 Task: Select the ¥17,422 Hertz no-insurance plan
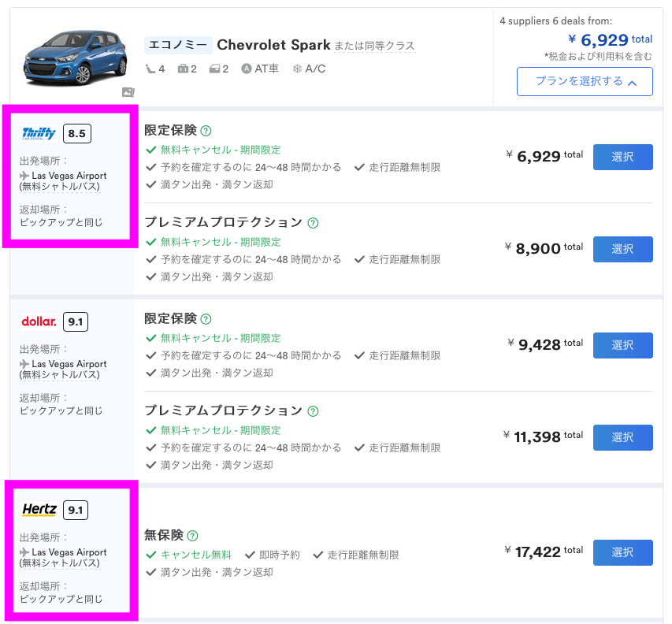coord(622,552)
